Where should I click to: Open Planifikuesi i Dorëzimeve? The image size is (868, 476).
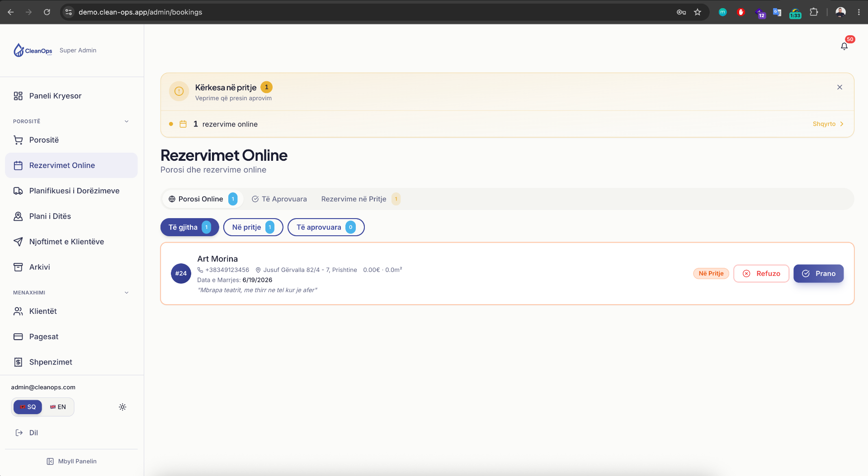[x=71, y=191]
